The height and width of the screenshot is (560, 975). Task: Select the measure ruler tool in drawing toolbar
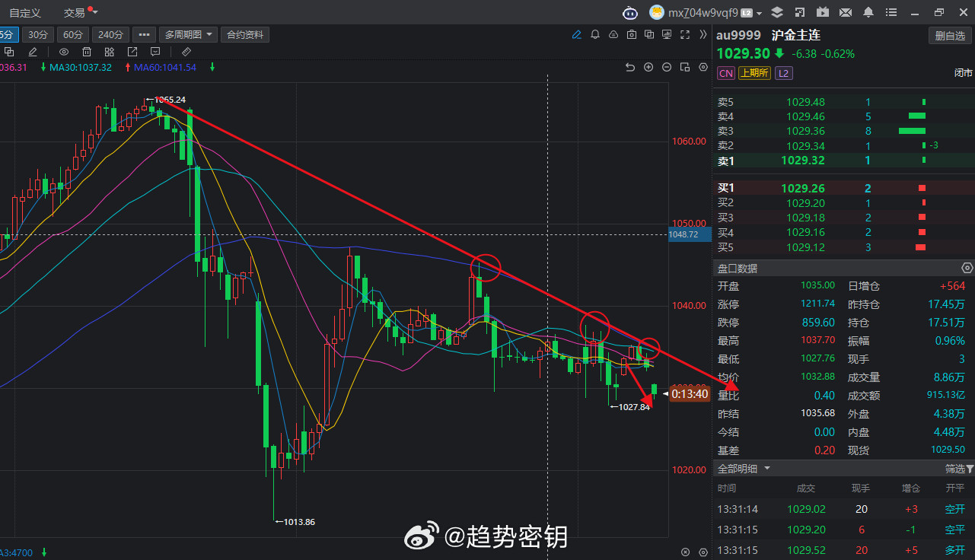[186, 51]
